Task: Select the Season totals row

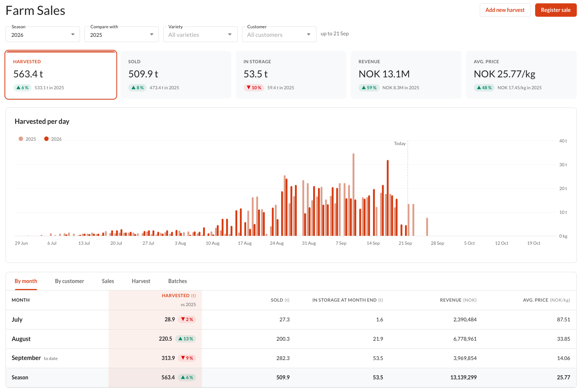Action: [x=291, y=377]
